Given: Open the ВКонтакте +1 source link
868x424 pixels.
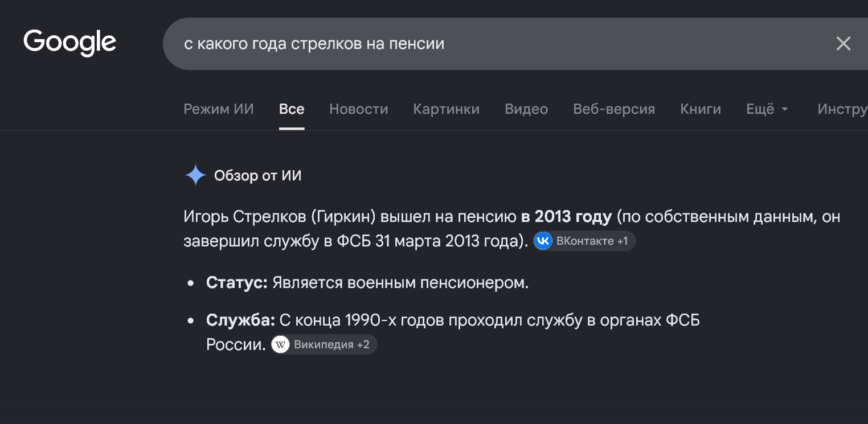Looking at the screenshot, I should (584, 241).
